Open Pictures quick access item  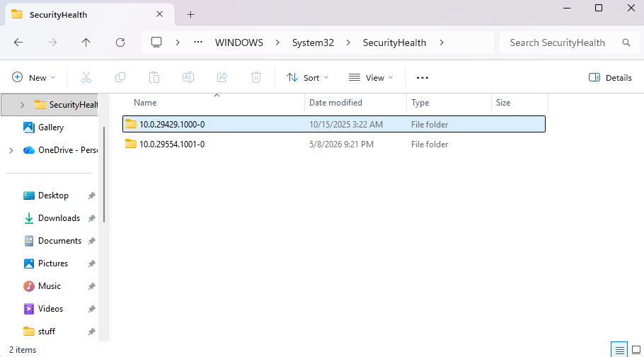[53, 263]
